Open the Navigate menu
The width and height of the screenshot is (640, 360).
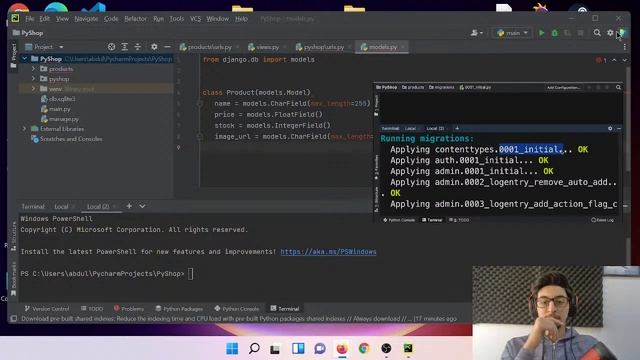tap(86, 19)
